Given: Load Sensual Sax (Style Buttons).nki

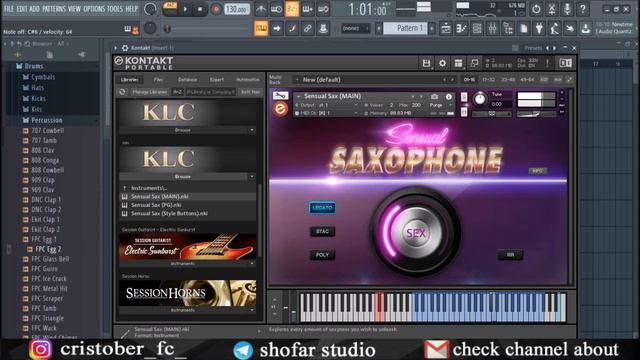Looking at the screenshot, I should (x=169, y=213).
